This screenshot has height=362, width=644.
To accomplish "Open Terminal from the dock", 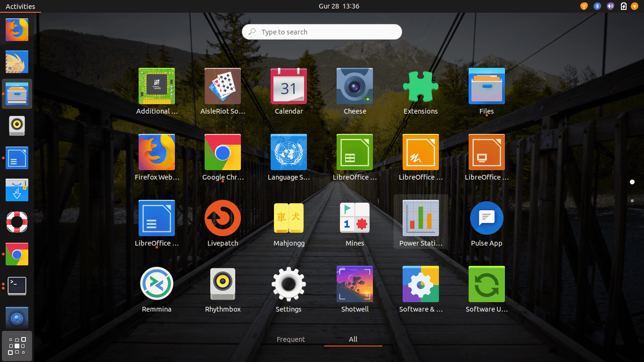I will click(17, 286).
